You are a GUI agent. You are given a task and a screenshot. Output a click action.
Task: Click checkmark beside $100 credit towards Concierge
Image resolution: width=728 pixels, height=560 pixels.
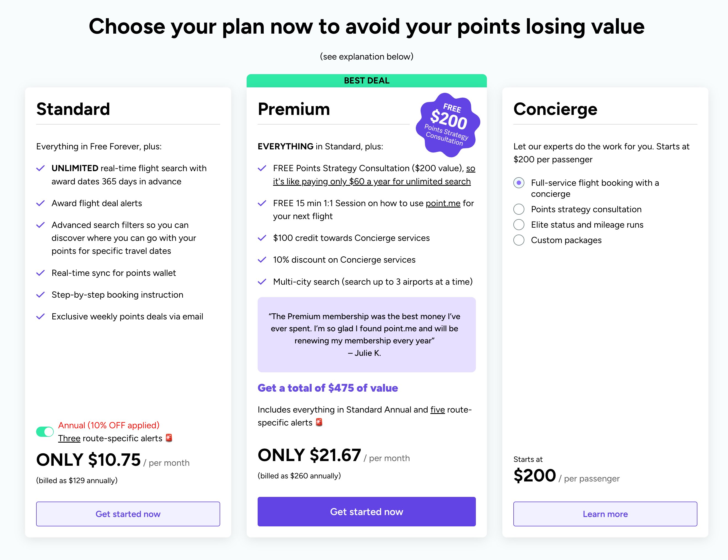point(262,238)
